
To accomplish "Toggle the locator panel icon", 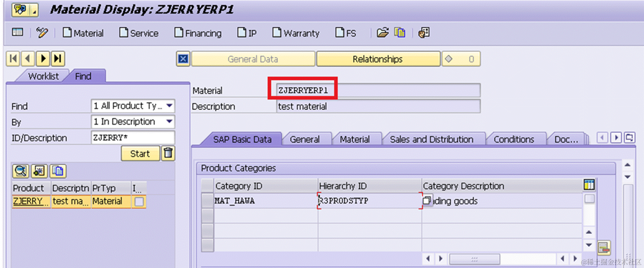I will (18, 32).
